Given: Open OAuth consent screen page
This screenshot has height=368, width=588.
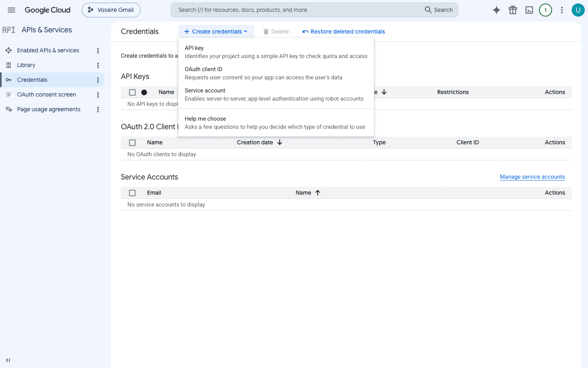Looking at the screenshot, I should (47, 94).
